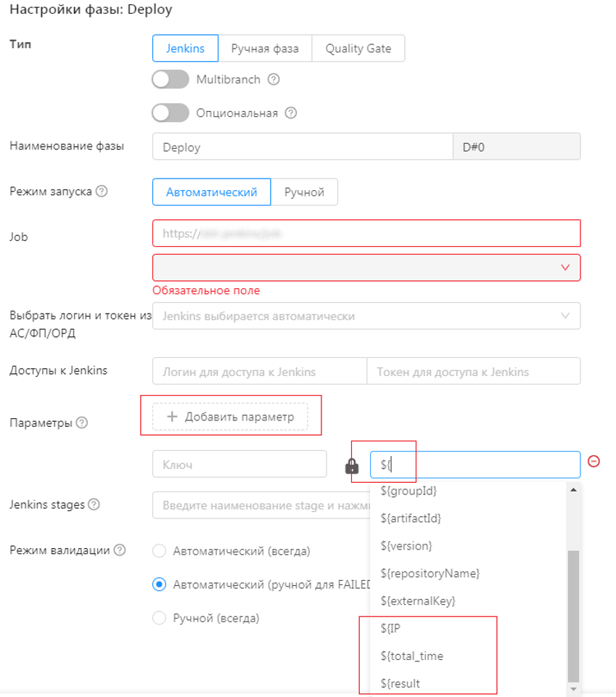Switch type to Ручная фаза
Viewport: 616px width, 697px height.
coord(265,49)
